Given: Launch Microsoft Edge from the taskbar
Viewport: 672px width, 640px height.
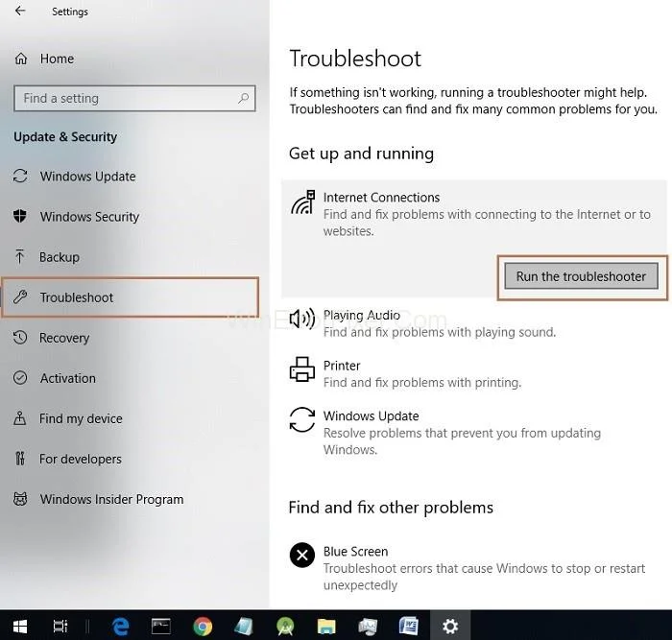Looking at the screenshot, I should pyautogui.click(x=121, y=627).
